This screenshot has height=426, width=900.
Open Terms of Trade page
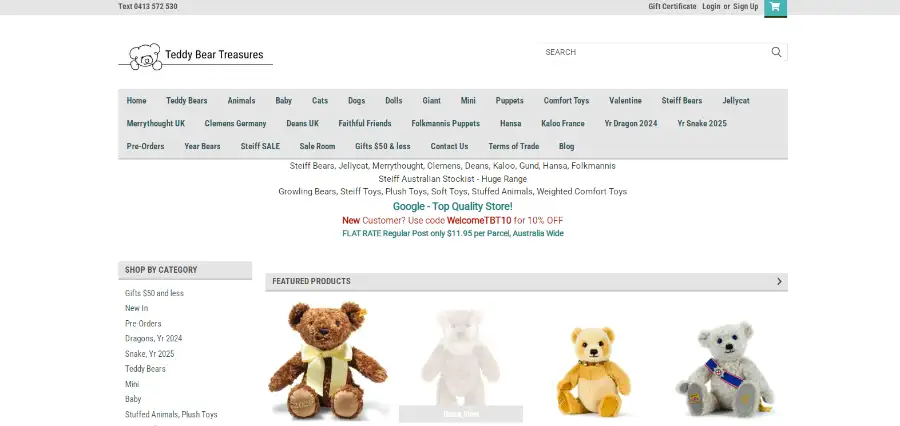click(514, 146)
